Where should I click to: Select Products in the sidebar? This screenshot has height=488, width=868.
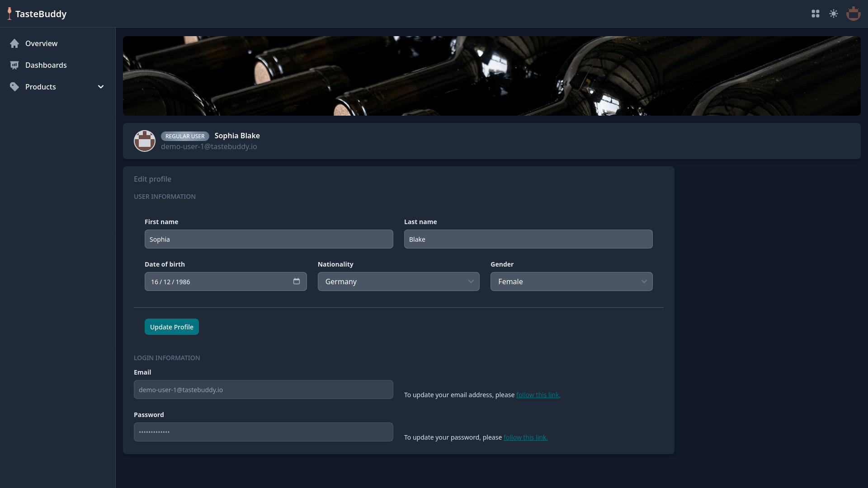tap(58, 87)
